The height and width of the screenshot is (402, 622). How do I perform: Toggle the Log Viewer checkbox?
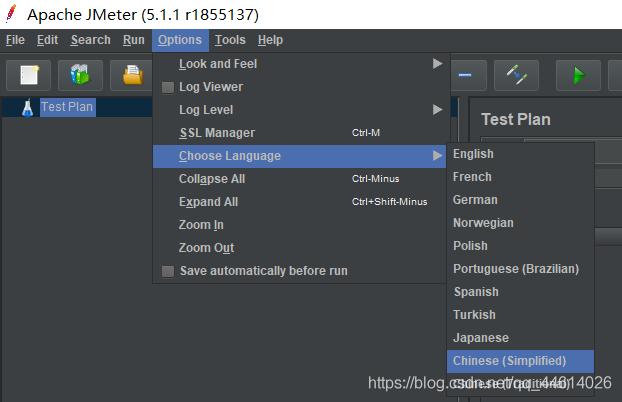coord(168,87)
